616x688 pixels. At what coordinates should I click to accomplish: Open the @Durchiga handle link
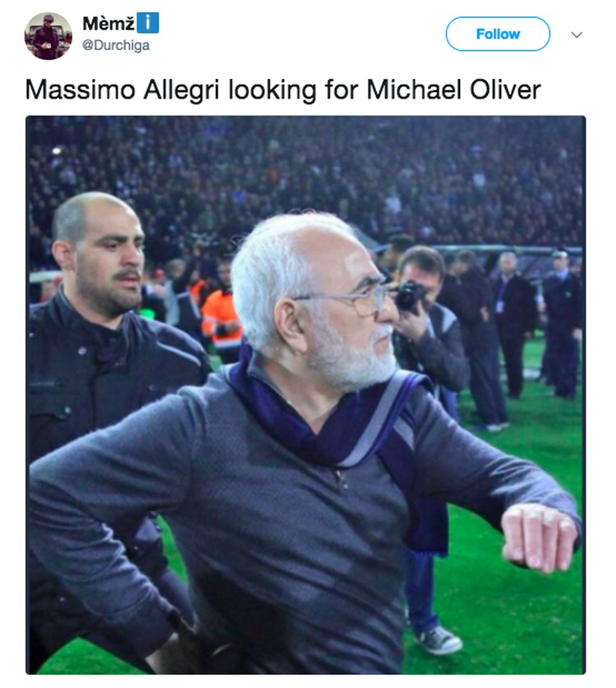pyautogui.click(x=116, y=45)
